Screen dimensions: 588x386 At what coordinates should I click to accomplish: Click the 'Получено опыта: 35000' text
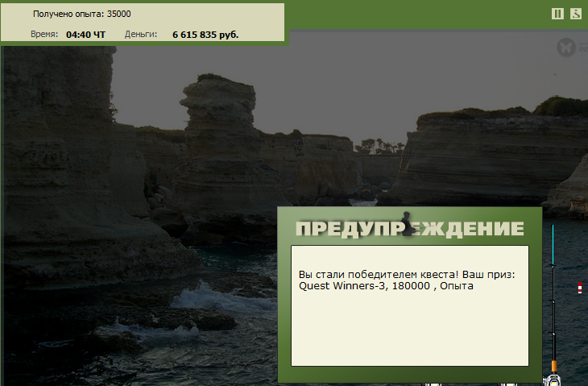coord(81,14)
